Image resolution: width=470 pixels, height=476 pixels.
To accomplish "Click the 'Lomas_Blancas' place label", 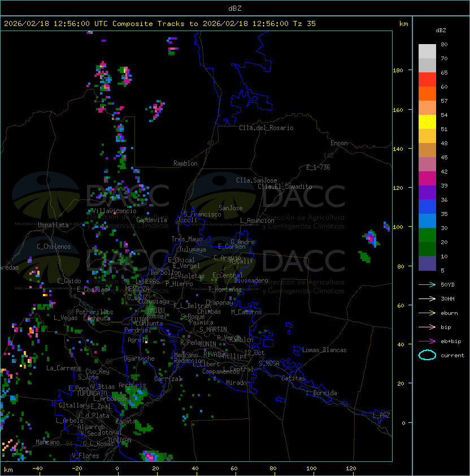I will 324,350.
